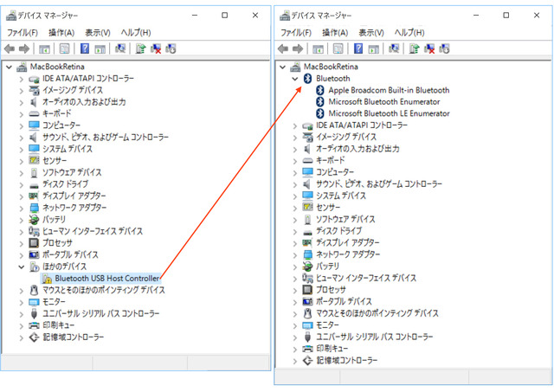
Task: Collapse the MacBookRetina root in left window
Action: pos(10,67)
